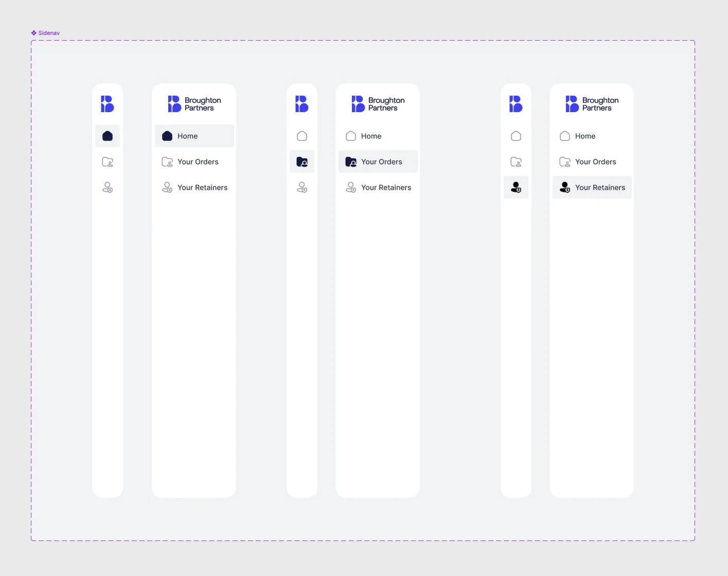Click Retainers icon in collapsed sidenav with Home active
This screenshot has width=728, height=576.
click(x=108, y=187)
